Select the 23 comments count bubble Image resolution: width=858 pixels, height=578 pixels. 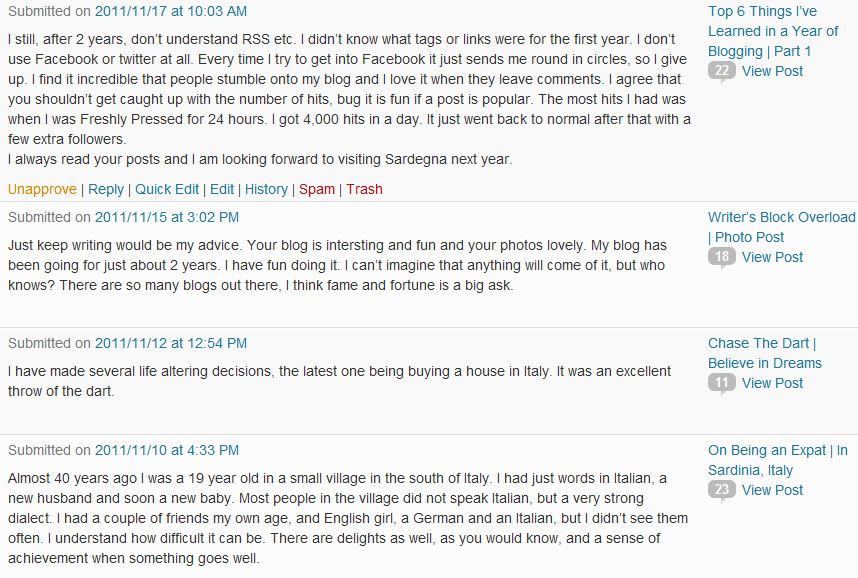(x=721, y=489)
